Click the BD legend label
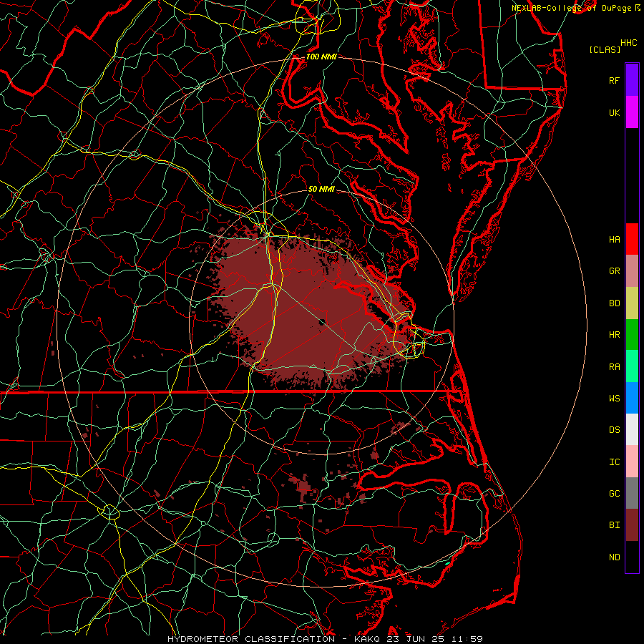Screen dimensions: 644x644 [615, 303]
